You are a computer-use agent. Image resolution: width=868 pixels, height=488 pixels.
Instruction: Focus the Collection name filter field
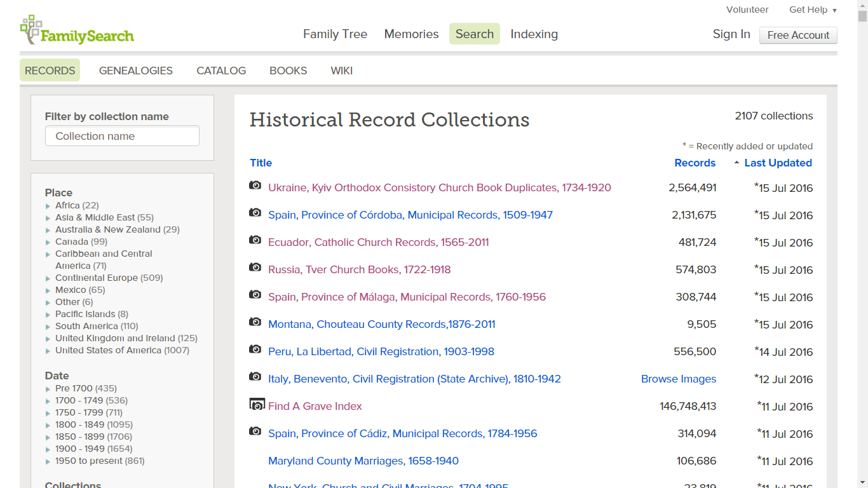pos(122,136)
